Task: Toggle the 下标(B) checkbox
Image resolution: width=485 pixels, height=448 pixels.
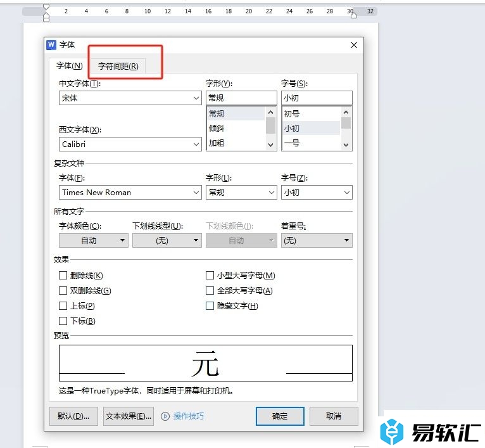Action: pyautogui.click(x=63, y=321)
